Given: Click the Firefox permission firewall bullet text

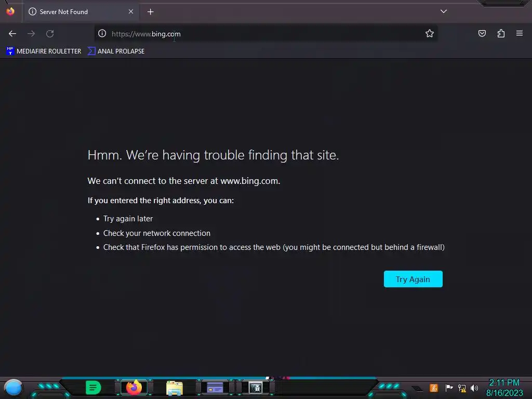Looking at the screenshot, I should tap(274, 247).
